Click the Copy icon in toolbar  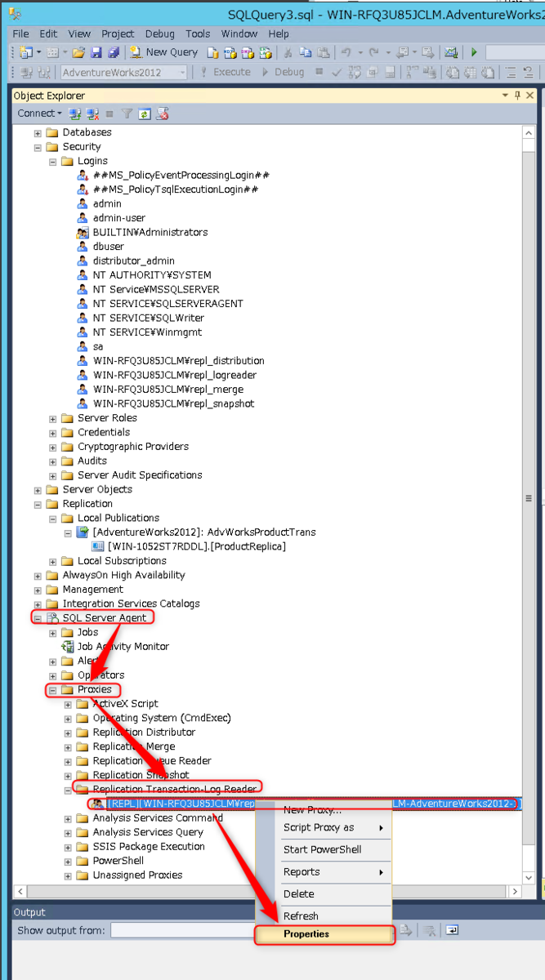pyautogui.click(x=305, y=52)
